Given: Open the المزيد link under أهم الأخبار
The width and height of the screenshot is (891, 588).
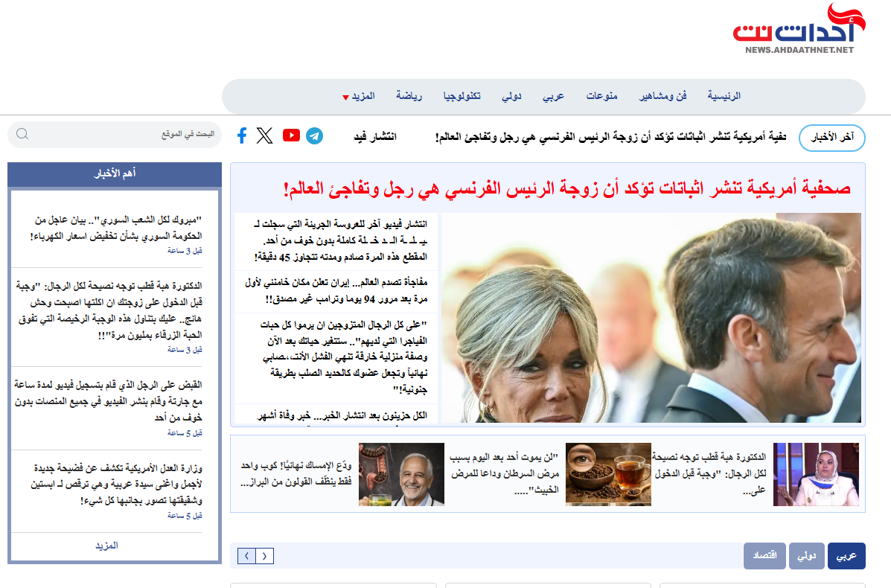Looking at the screenshot, I should (107, 546).
